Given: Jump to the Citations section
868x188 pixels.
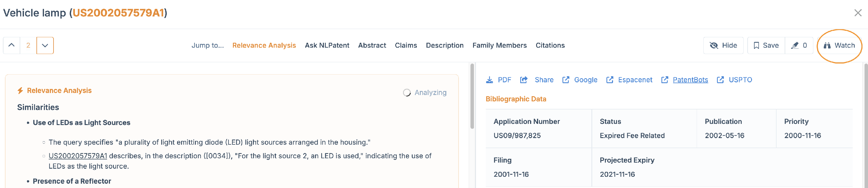Looking at the screenshot, I should (x=550, y=45).
